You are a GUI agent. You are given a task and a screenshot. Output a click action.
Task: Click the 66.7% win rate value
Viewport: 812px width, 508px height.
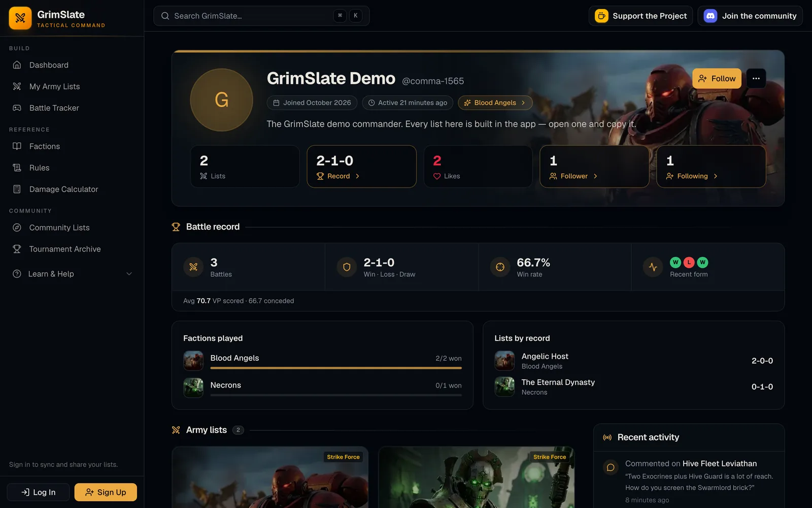533,263
